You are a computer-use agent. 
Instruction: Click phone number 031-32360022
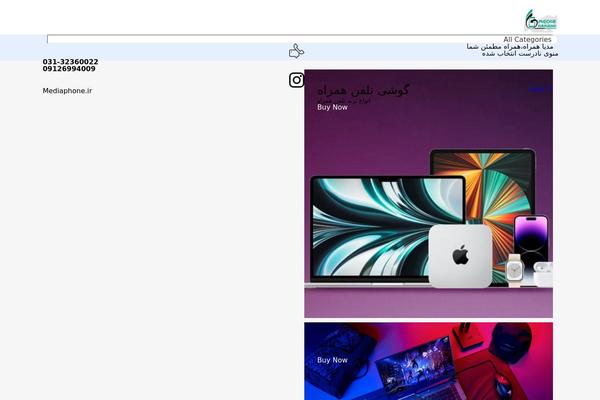tap(70, 62)
